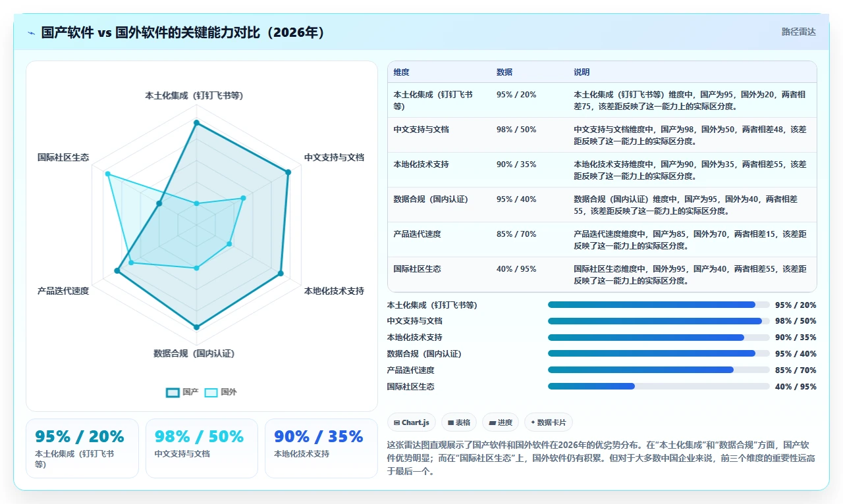Click 国外 data point on 本土化集成 axis
843x504 pixels.
coord(196,204)
